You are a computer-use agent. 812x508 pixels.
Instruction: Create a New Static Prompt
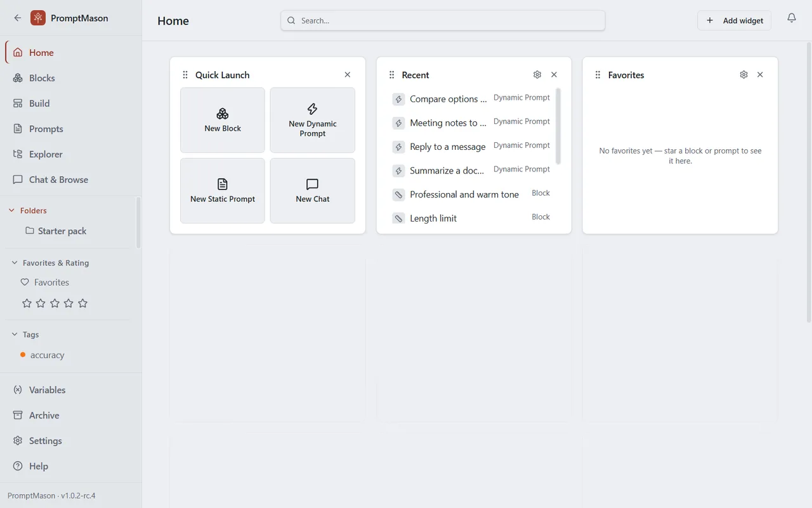click(x=223, y=190)
